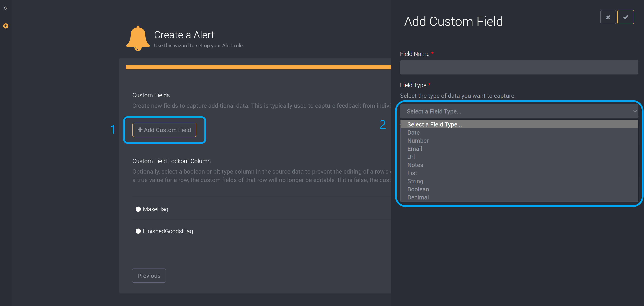Click the orange alert bell icon
This screenshot has height=306, width=644.
coord(138,38)
